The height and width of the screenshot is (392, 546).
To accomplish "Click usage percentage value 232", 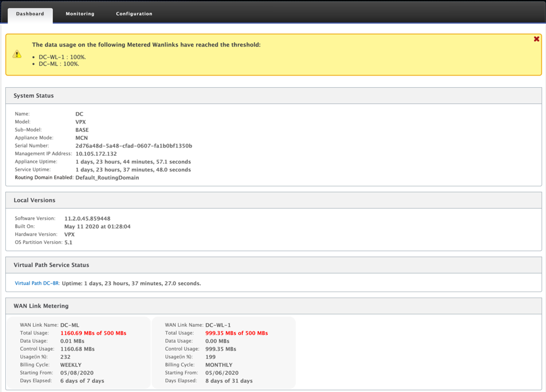I will 66,357.
